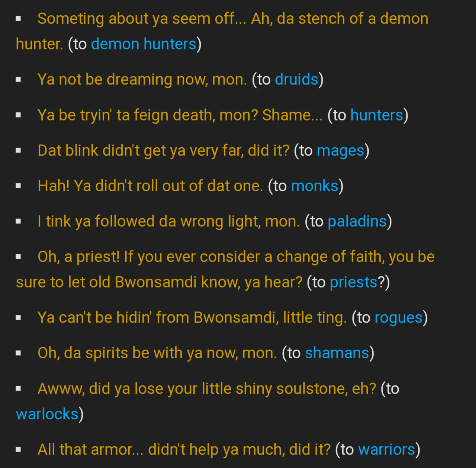
Task: Click the "Dat blink didn't get ya" quote
Action: [x=163, y=151]
